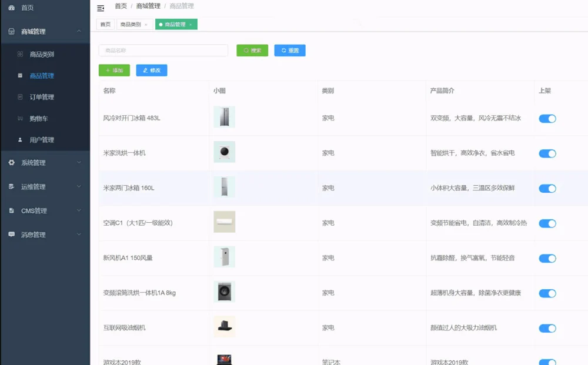Switch to the 首页 page tab
The width and height of the screenshot is (588, 365).
(105, 25)
